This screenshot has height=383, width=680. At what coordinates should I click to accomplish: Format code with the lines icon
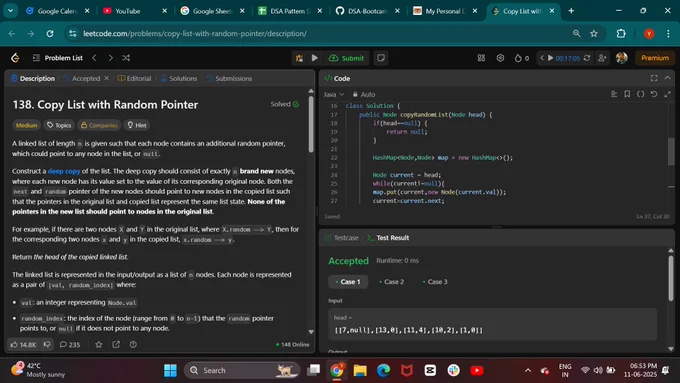(614, 94)
